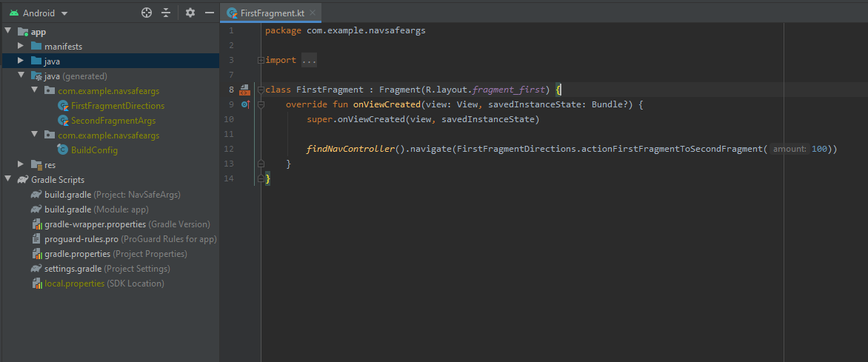Screen dimensions: 868x362
Task: Select the BuildConfig class file
Action: coord(94,150)
